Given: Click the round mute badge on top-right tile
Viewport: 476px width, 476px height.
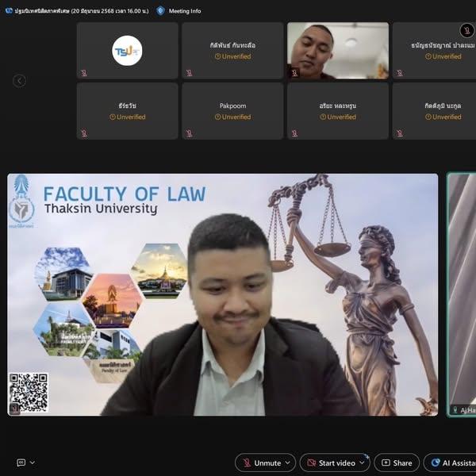Looking at the screenshot, I should 467,30.
